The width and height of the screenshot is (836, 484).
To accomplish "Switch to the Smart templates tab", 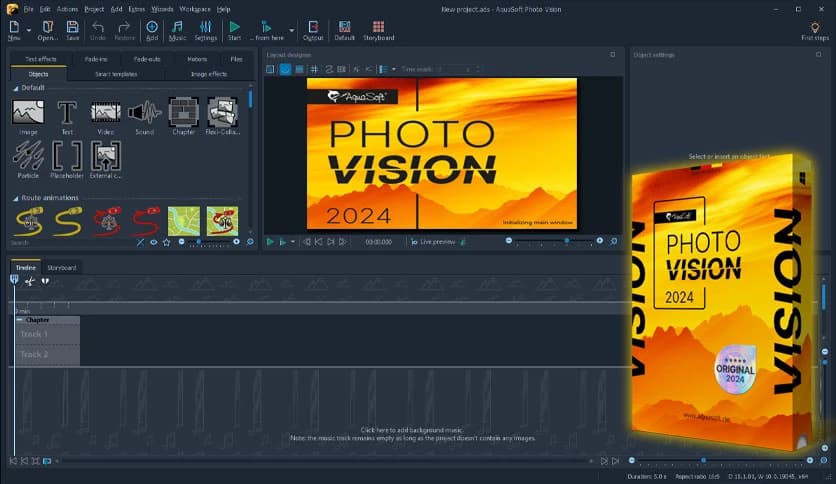I will coord(116,75).
